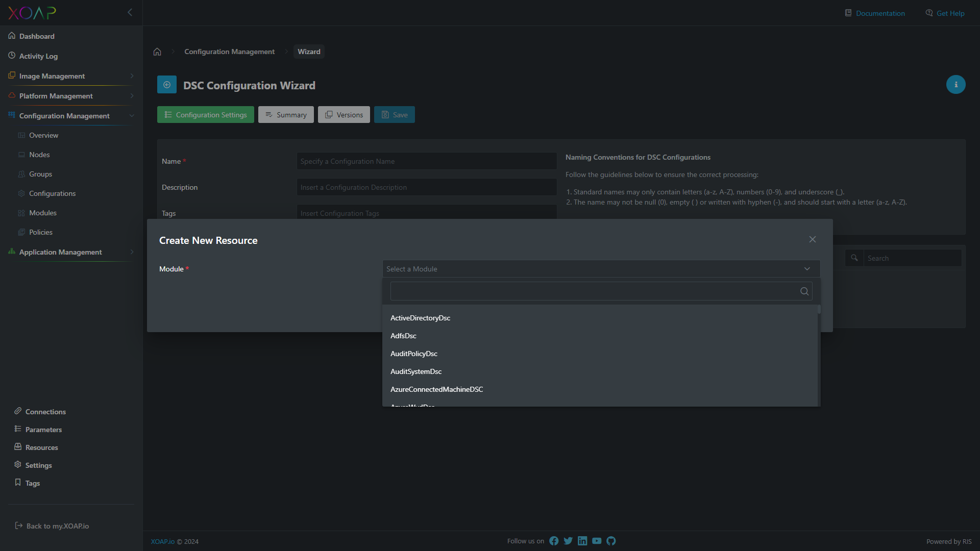Open the YouTube link in the footer
The image size is (980, 551).
click(x=597, y=541)
